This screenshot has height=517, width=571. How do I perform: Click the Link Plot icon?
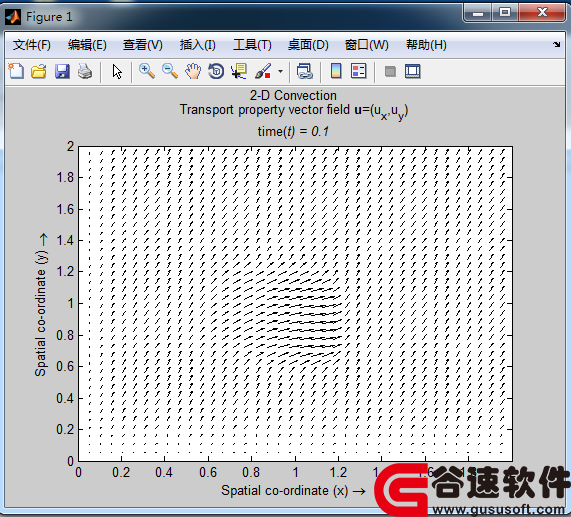point(304,71)
